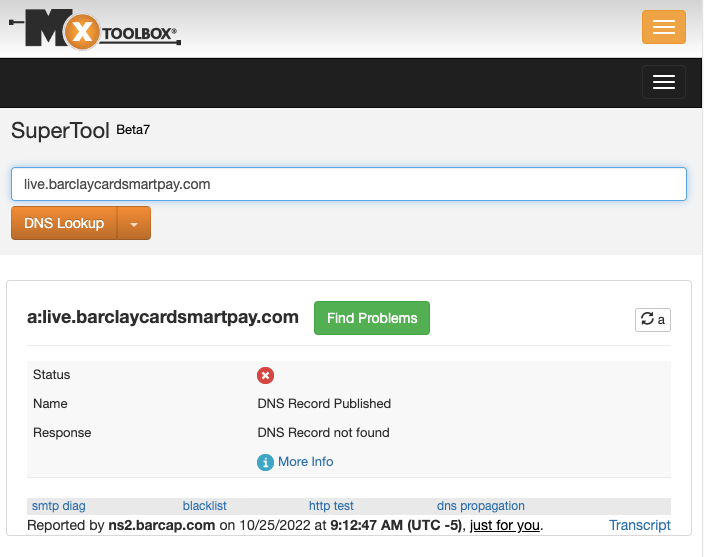Open the black navigation bar hamburger menu
Image resolution: width=704 pixels, height=557 pixels.
coord(664,82)
